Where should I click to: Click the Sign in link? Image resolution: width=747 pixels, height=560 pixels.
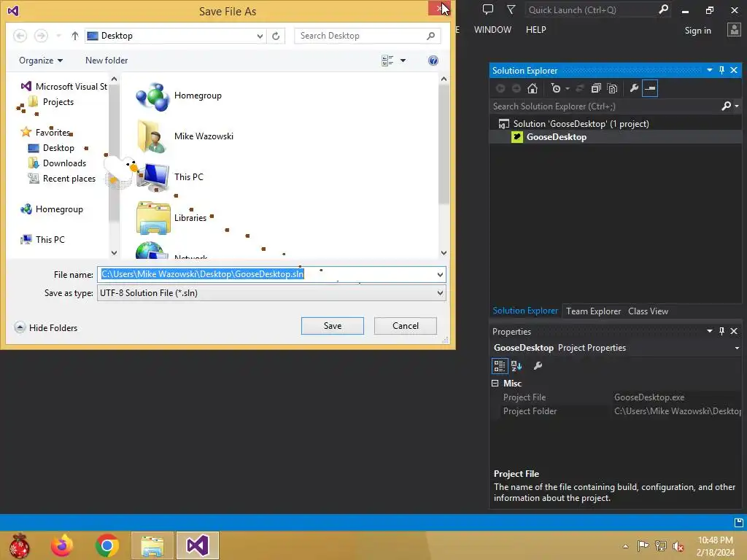click(x=697, y=31)
